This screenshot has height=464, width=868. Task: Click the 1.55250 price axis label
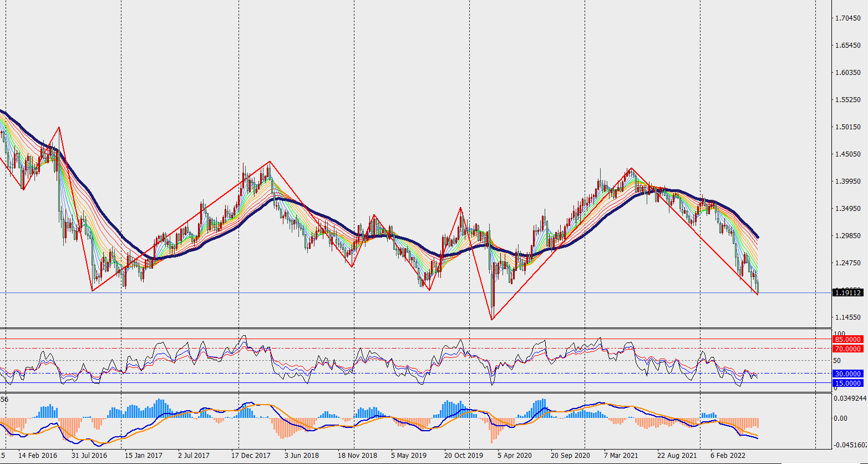[848, 100]
